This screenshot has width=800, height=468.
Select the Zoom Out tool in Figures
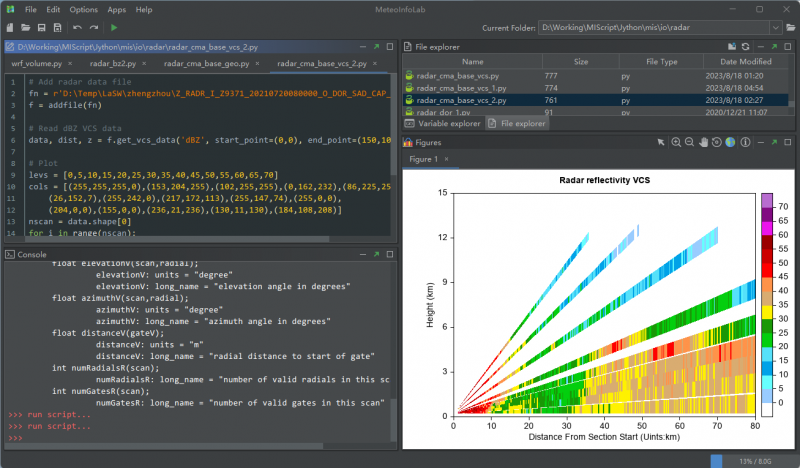(689, 143)
